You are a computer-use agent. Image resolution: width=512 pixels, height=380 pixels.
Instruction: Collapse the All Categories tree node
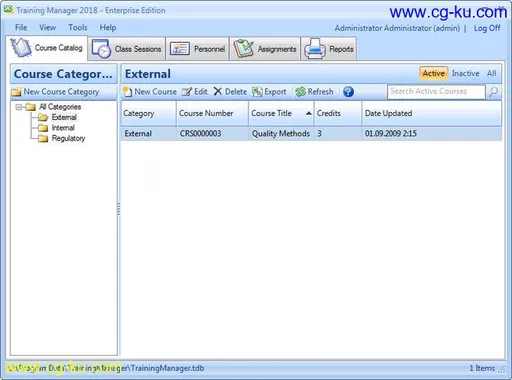pos(19,107)
